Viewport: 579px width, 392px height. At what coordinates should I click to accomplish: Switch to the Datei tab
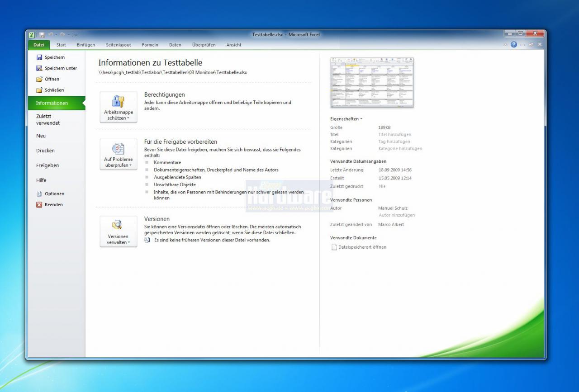39,45
